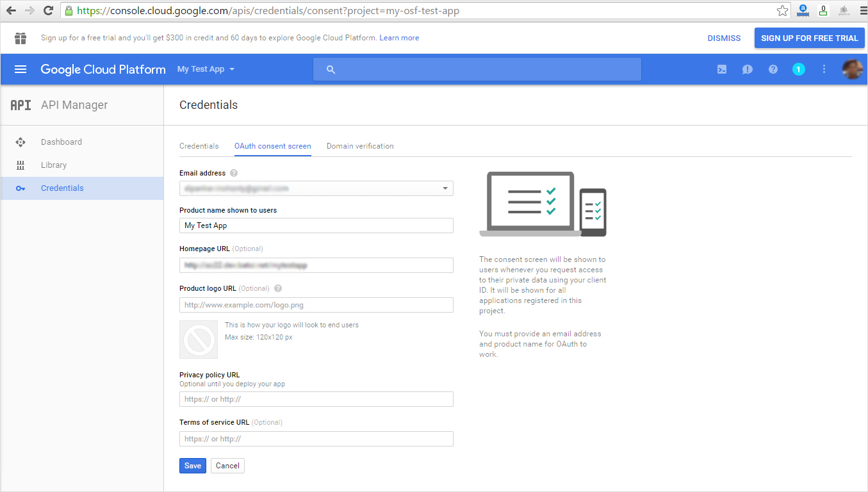Click the browser address bar URL
Screen dimensions: 868x492
(x=268, y=11)
